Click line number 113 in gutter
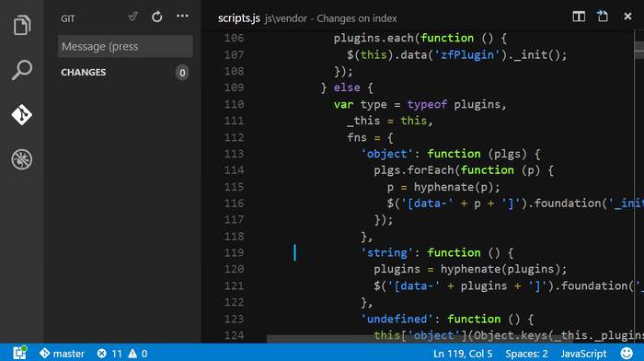The image size is (644, 361). (x=234, y=154)
